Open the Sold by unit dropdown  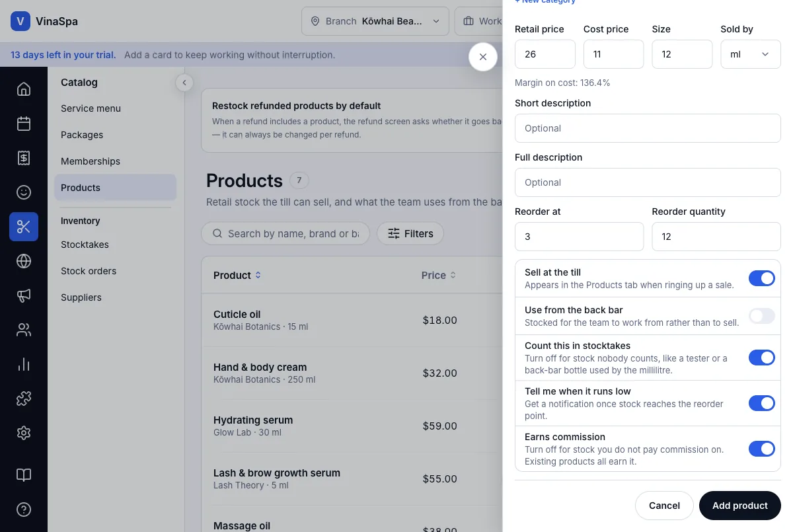point(751,54)
